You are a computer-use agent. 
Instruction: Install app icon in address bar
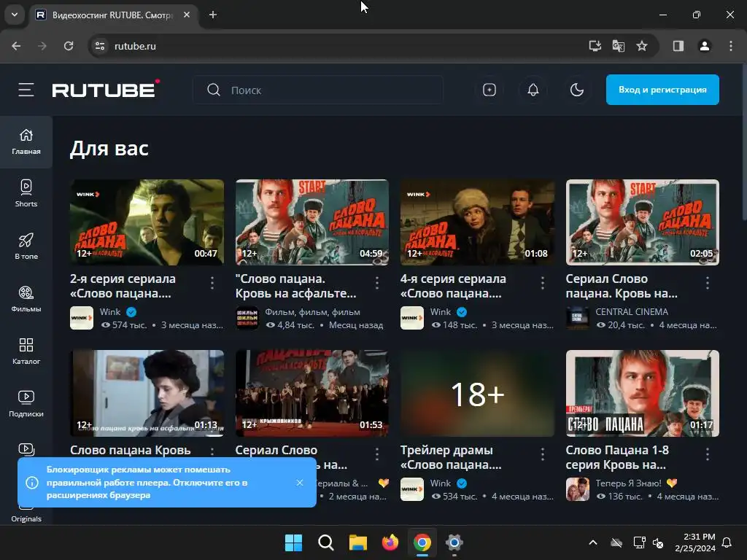pyautogui.click(x=595, y=46)
